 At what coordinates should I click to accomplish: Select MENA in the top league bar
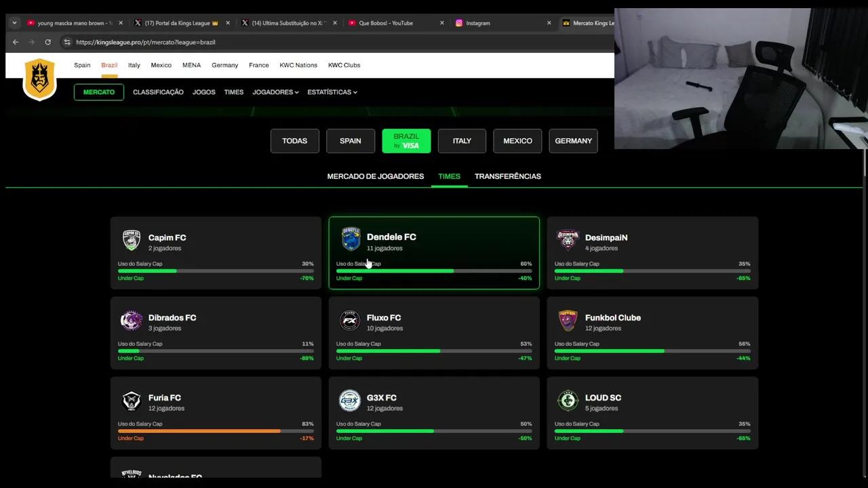(x=191, y=65)
